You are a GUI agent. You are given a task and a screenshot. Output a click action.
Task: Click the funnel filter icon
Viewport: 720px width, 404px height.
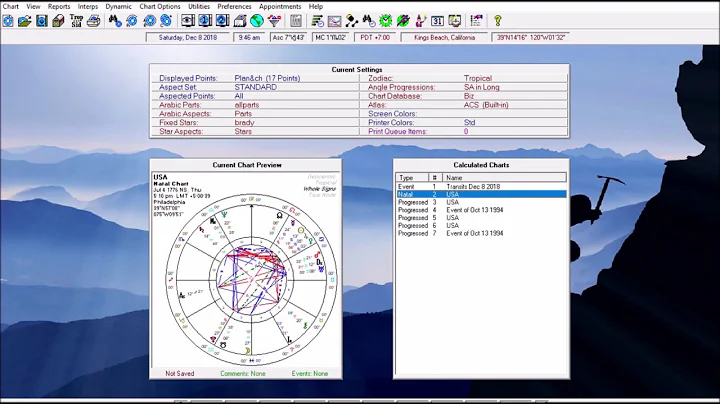[x=274, y=21]
